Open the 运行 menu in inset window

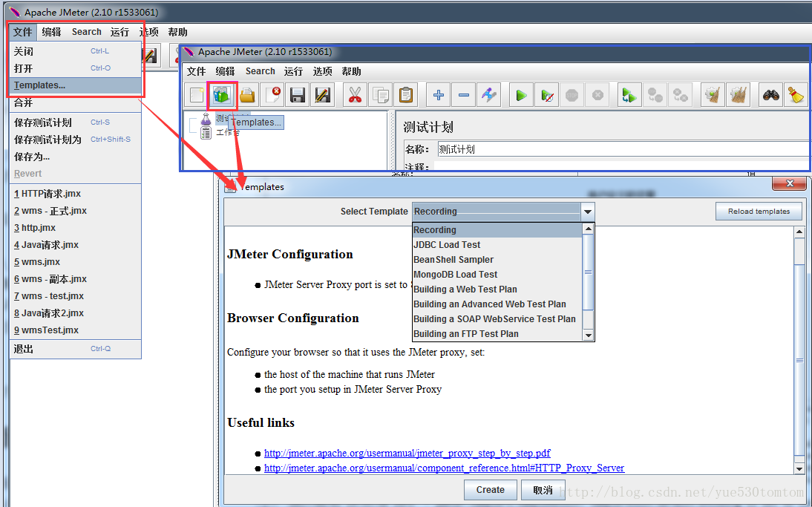(293, 71)
